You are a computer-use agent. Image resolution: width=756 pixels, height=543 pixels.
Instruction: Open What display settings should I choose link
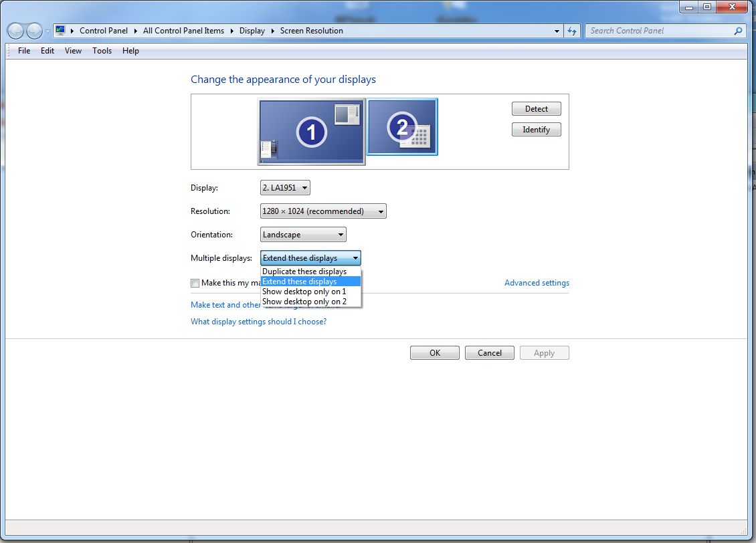pyautogui.click(x=258, y=322)
